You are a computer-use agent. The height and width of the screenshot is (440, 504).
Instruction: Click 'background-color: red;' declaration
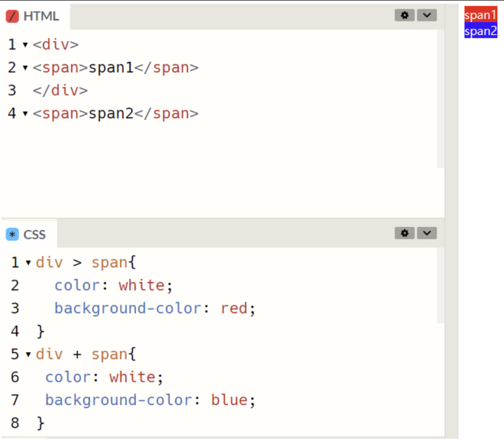[154, 308]
